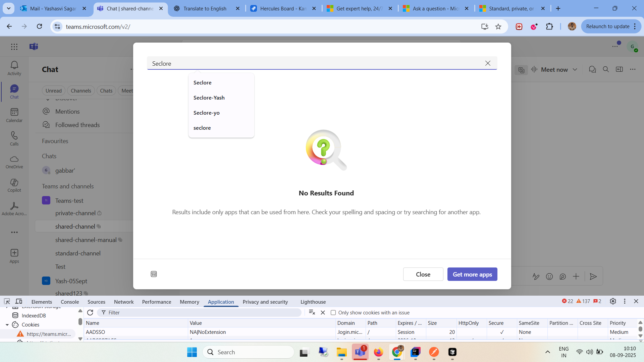Click the Close button in dialog

(x=423, y=274)
